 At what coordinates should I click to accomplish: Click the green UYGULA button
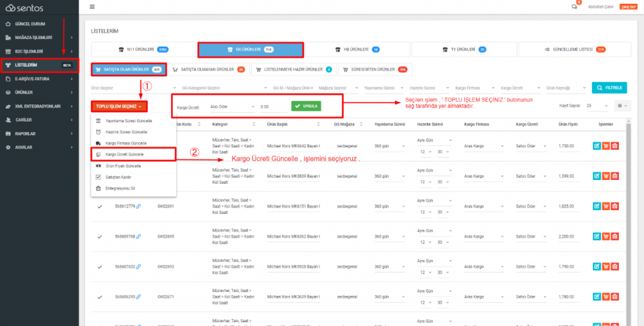coord(306,106)
